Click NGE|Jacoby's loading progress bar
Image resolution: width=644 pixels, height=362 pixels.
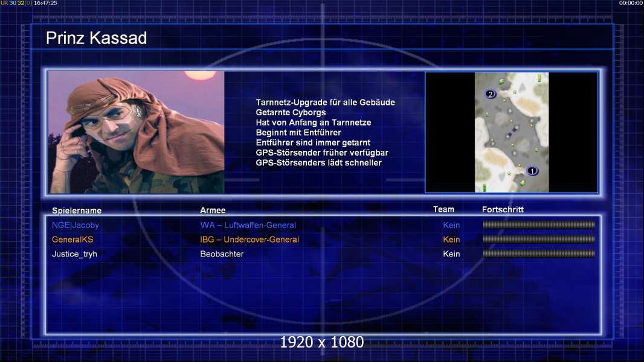539,224
